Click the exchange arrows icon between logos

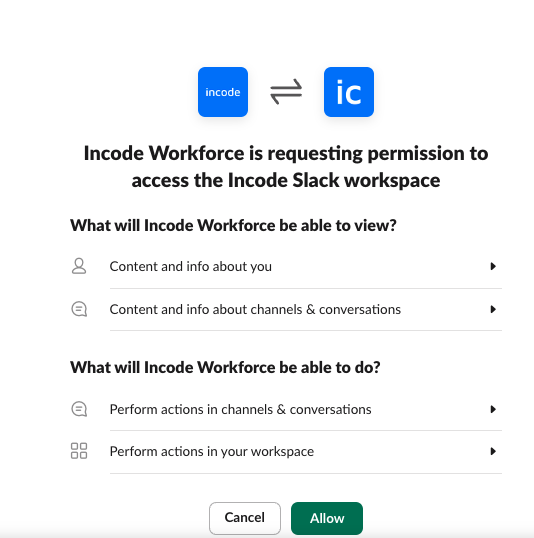point(286,92)
